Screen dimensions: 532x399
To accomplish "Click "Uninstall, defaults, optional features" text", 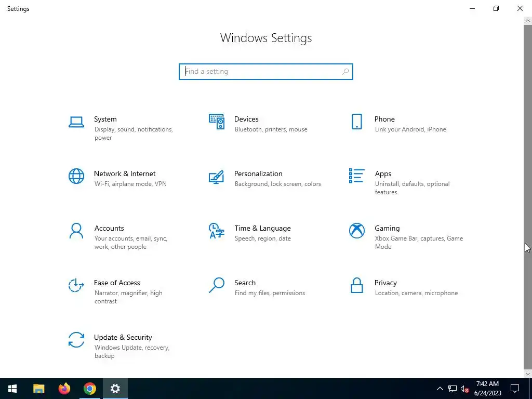I will point(412,188).
